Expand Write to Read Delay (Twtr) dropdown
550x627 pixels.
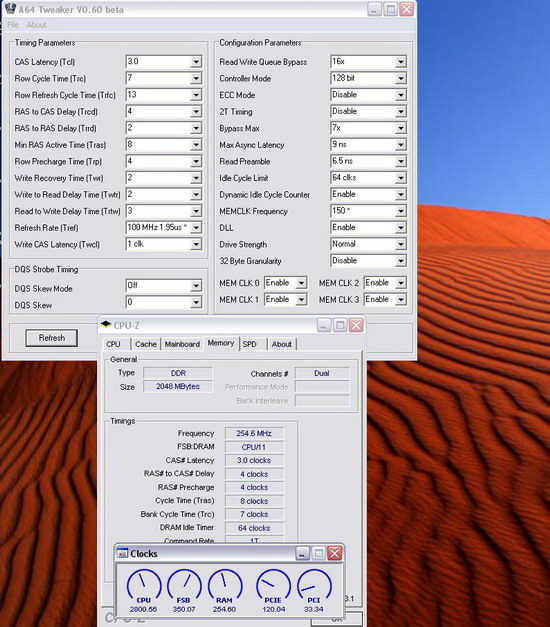pyautogui.click(x=196, y=195)
